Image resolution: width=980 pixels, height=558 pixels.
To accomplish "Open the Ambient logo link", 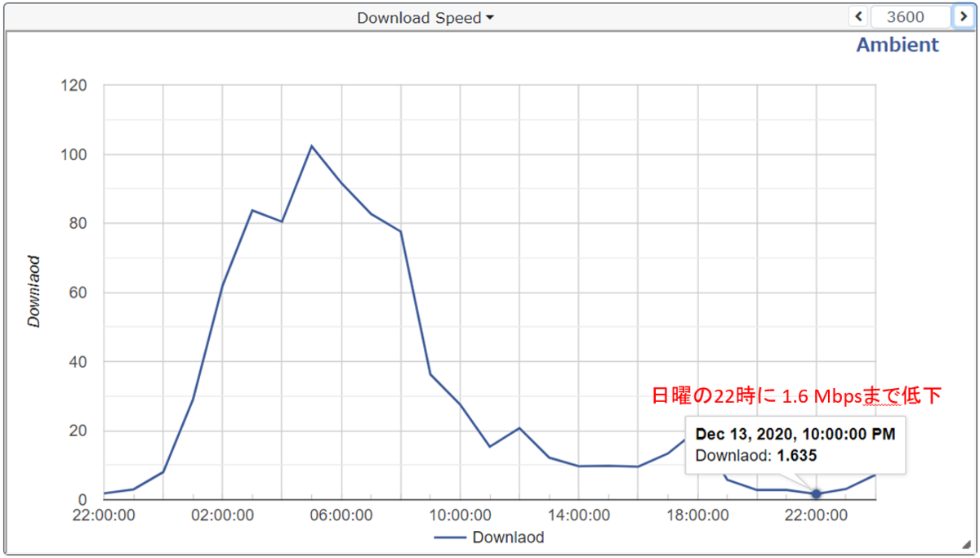I will pos(898,45).
